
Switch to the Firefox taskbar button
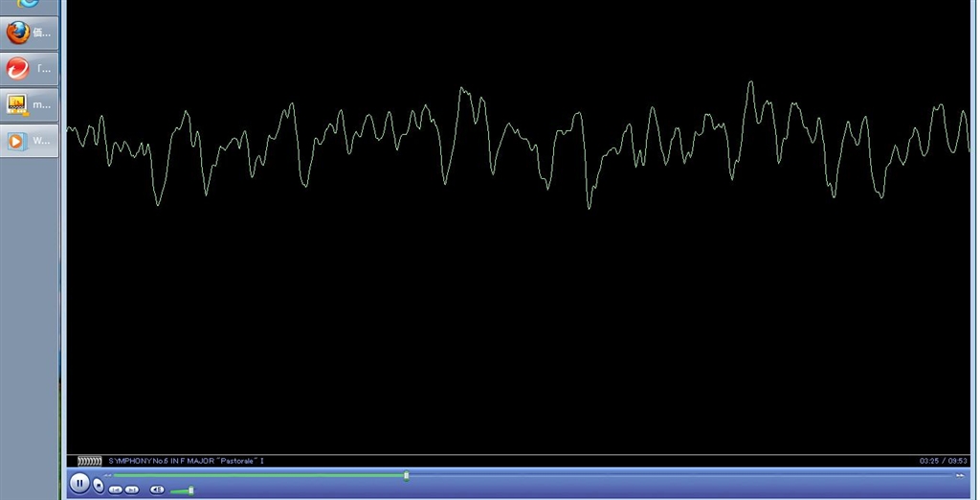point(30,34)
